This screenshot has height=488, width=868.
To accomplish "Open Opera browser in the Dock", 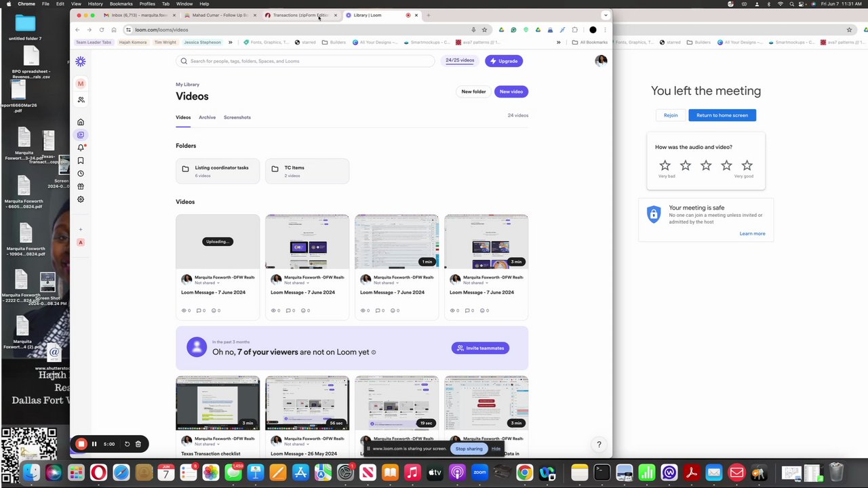I will tap(98, 472).
